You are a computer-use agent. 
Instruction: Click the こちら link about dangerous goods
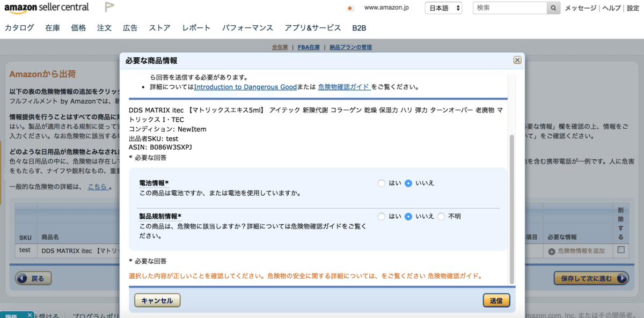[x=97, y=187]
